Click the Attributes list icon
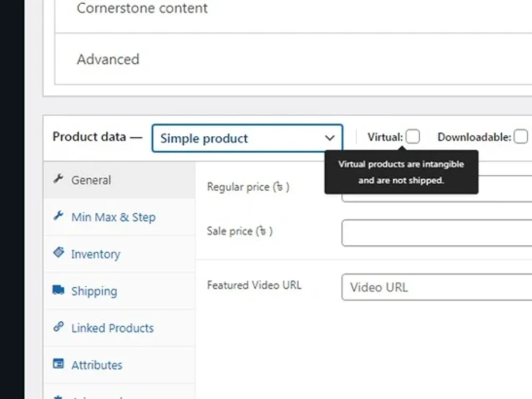The image size is (532, 399). tap(59, 364)
